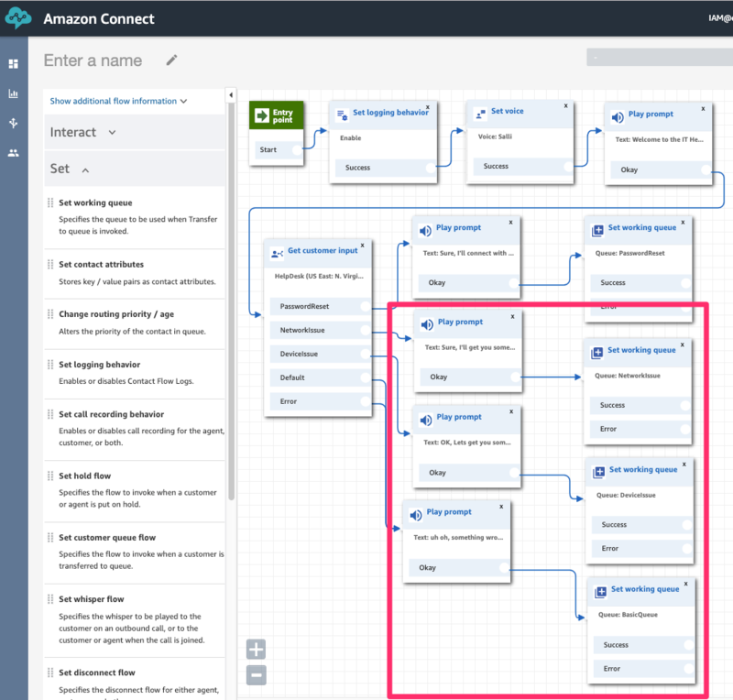Collapse the block library panel arrow
733x700 pixels.
point(231,95)
